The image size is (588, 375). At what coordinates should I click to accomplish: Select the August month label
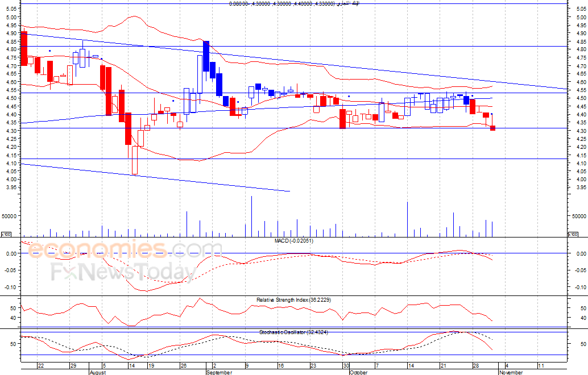click(x=97, y=372)
